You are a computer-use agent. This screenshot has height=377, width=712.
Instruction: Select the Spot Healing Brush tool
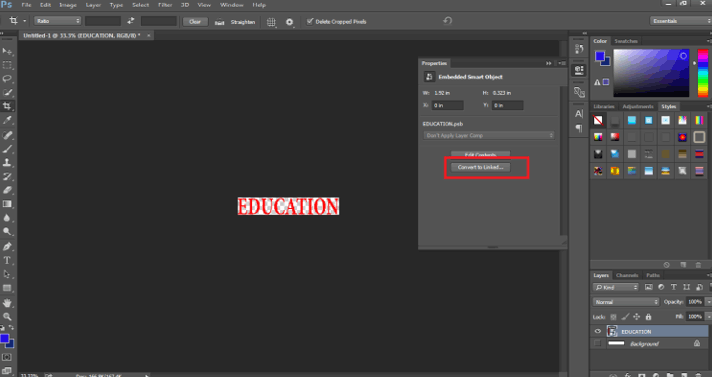7,135
